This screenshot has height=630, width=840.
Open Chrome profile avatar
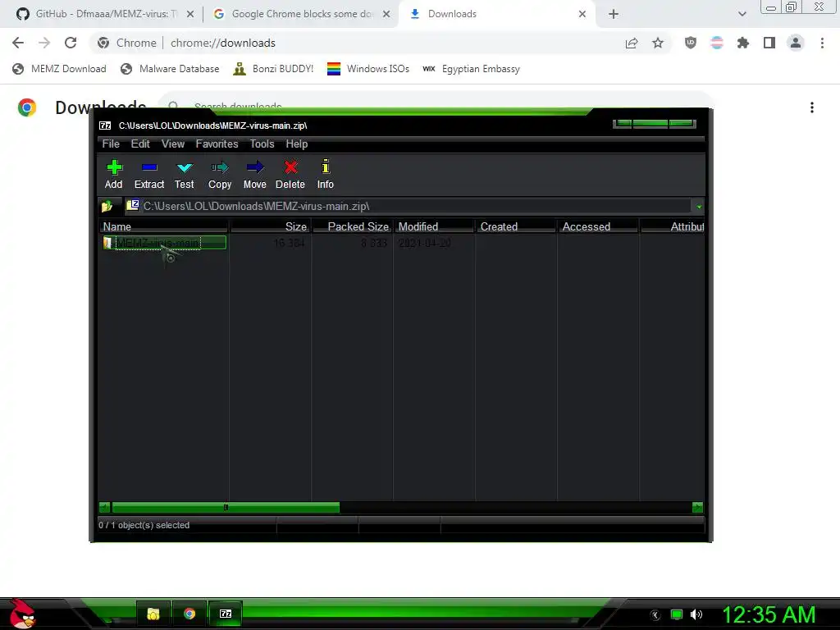point(796,43)
